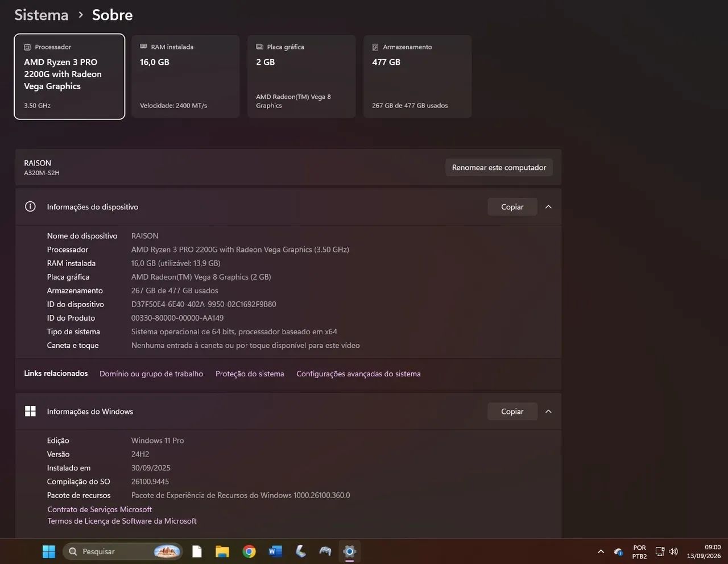The width and height of the screenshot is (728, 564).
Task: Click the Sobre page title
Action: pyautogui.click(x=113, y=15)
